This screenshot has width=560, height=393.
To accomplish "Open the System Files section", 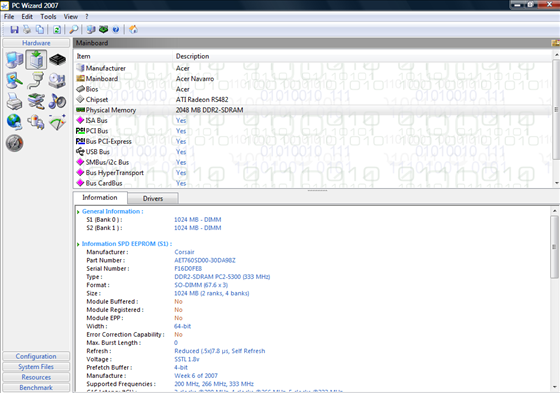I will 36,367.
